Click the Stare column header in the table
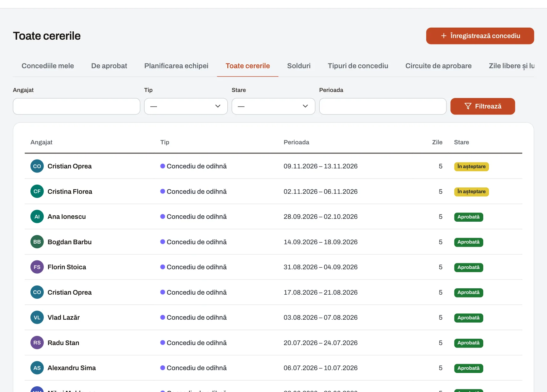 point(461,142)
